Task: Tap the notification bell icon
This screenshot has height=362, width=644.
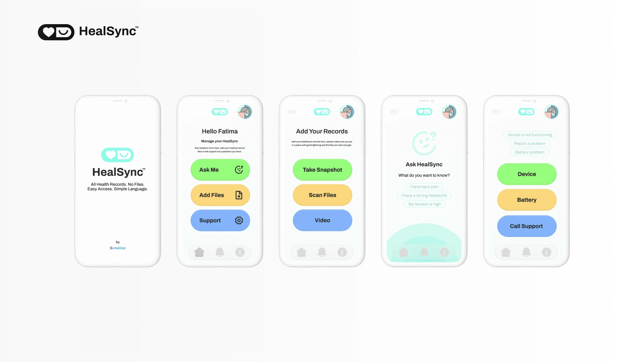Action: [x=219, y=252]
